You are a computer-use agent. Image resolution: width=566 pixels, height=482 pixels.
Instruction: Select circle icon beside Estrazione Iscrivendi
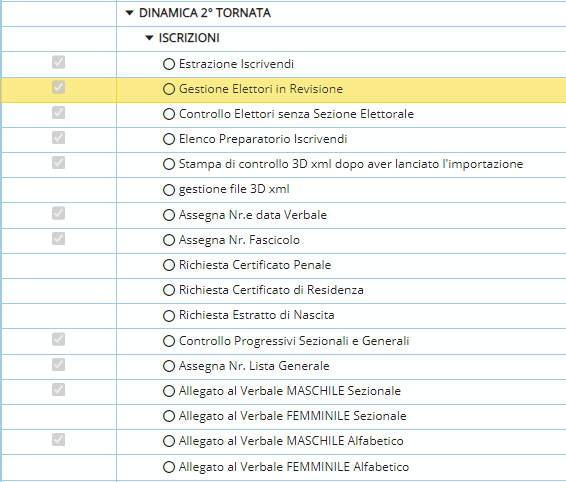[169, 64]
